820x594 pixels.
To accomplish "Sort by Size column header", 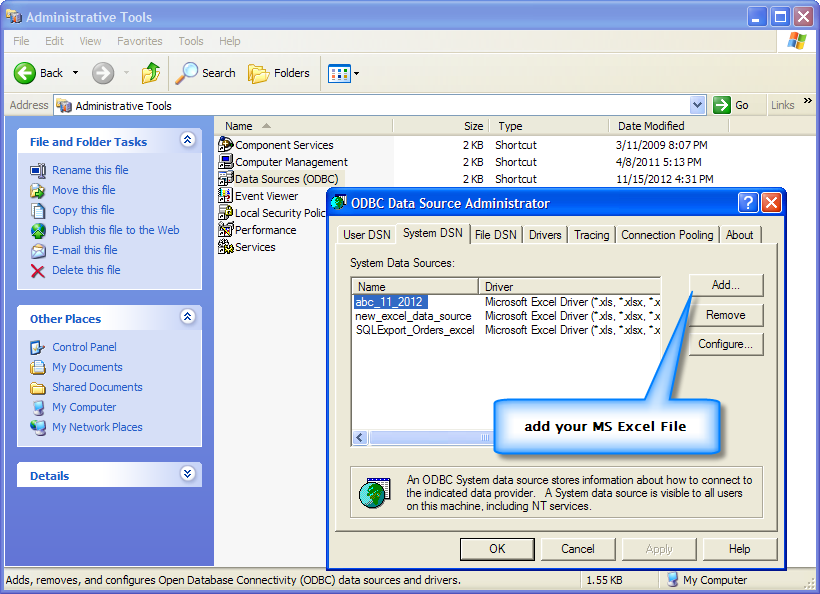I will (440, 126).
